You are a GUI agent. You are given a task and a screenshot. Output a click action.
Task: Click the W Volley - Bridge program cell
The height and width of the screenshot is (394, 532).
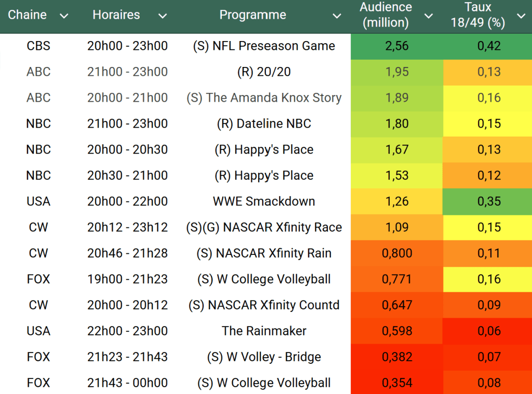click(x=264, y=357)
